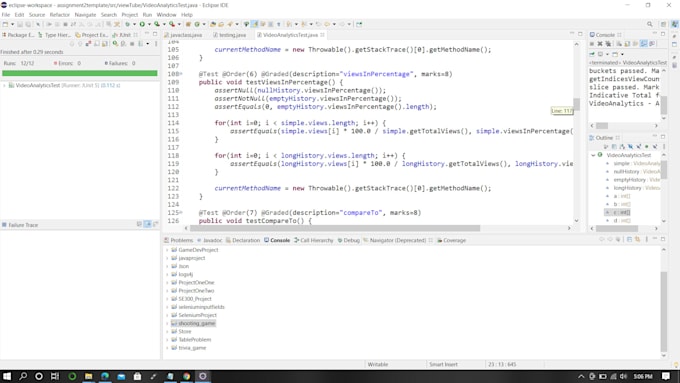Switch to the javaclass.java editor tab
Viewport: 680px width, 383px height.
(183, 35)
